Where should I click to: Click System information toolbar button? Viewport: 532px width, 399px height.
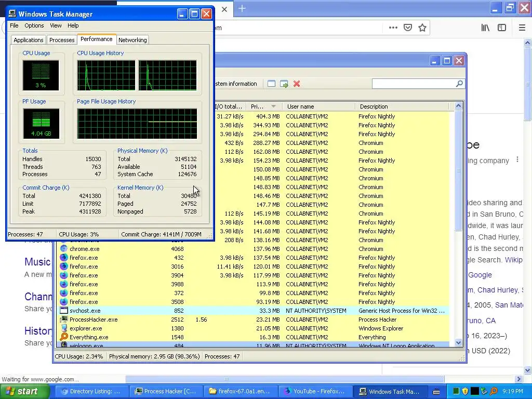pos(236,84)
